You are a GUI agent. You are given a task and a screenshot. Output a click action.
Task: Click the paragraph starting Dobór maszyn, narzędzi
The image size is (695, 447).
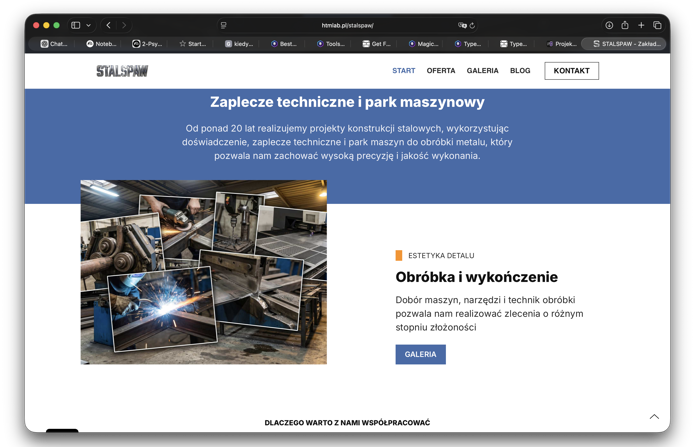489,314
